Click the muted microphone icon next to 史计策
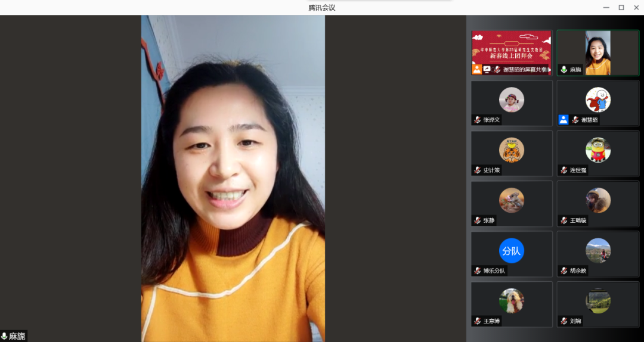The image size is (644, 342). (x=477, y=170)
